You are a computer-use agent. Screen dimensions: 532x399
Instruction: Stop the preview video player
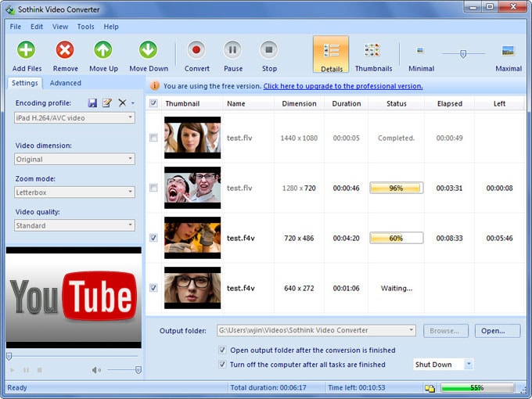tap(39, 370)
